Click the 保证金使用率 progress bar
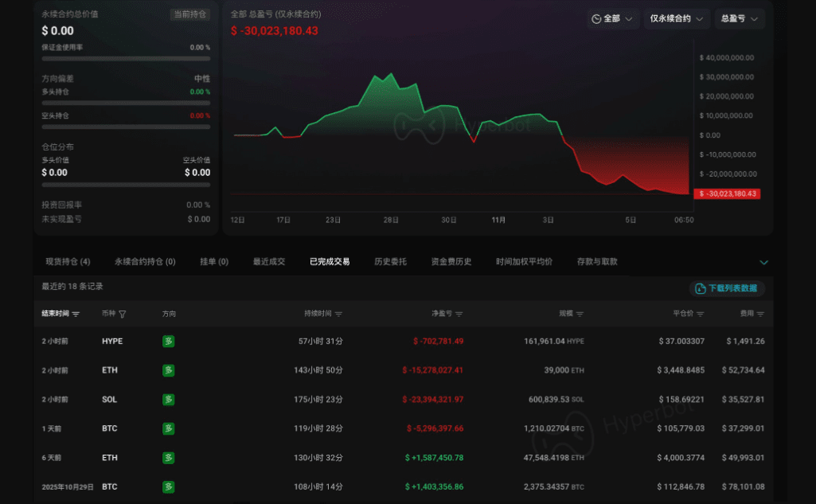816x504 pixels. (x=126, y=59)
